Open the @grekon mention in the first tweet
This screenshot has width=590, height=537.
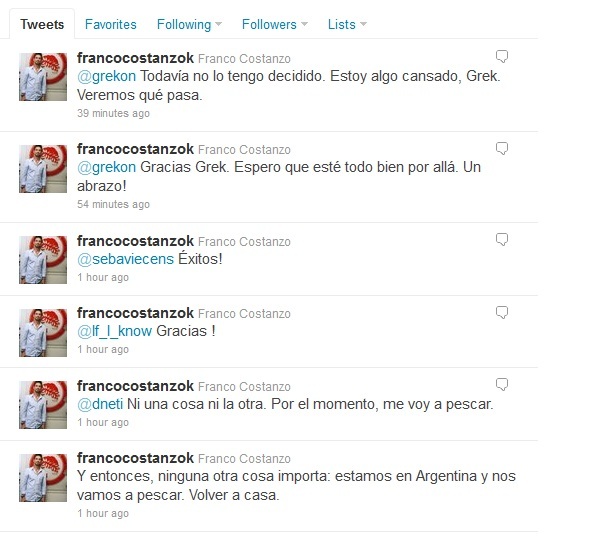[106, 76]
